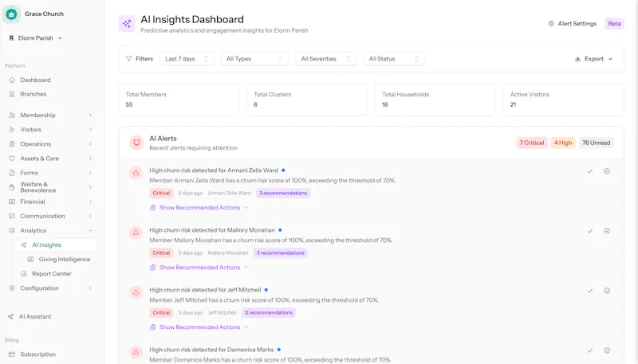The width and height of the screenshot is (638, 364).
Task: Expand the Operations menu chevron
Action: [x=90, y=144]
